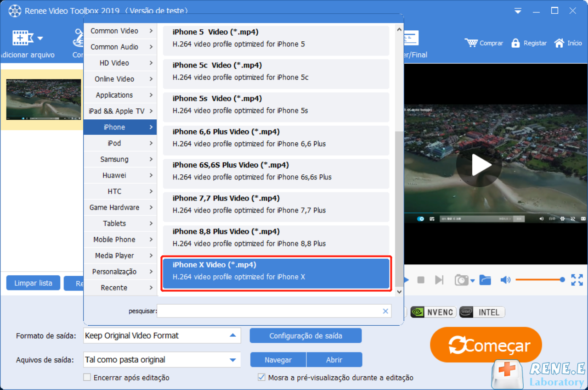Open the Formato de saída combo box
This screenshot has width=588, height=390.
tap(162, 335)
